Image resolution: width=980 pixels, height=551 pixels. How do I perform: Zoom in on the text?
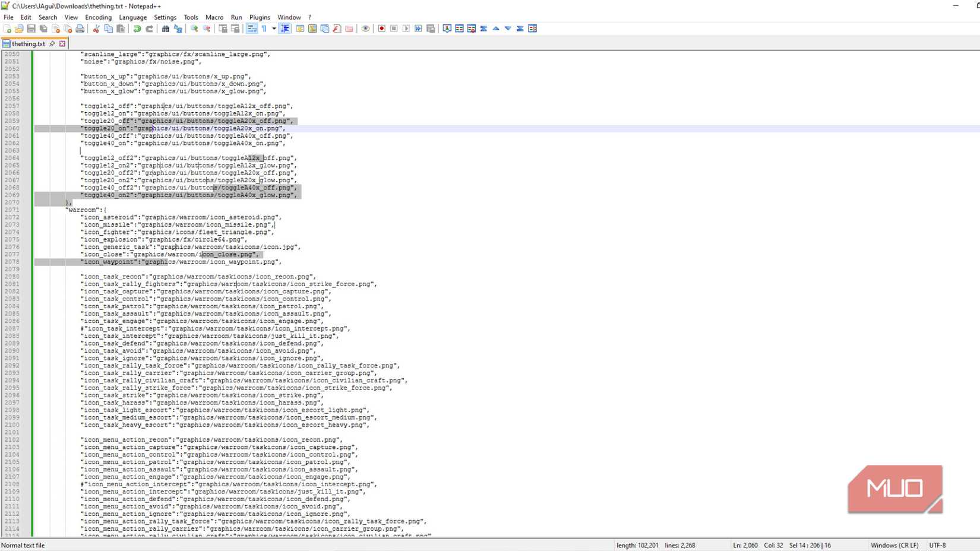tap(194, 28)
